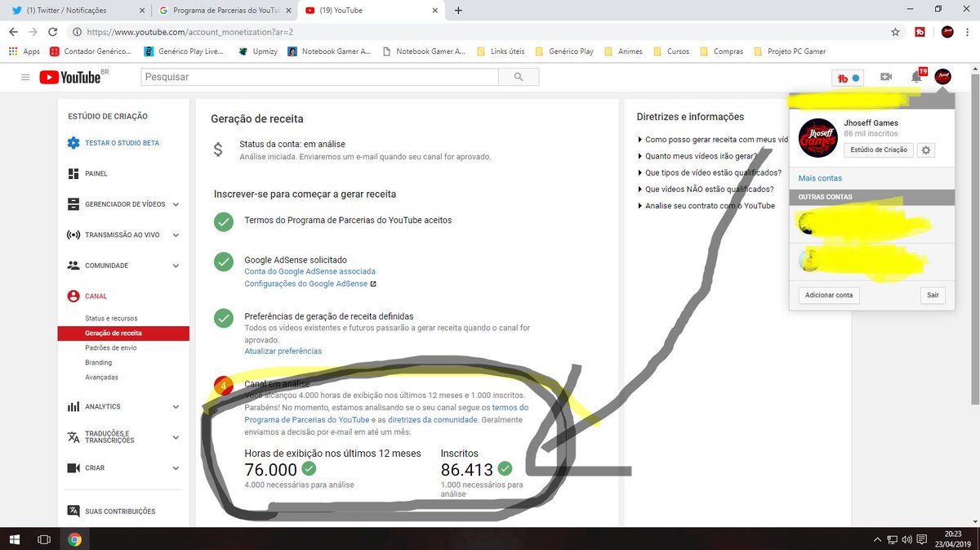Click the YouTube search field
Screen dimensions: 980x550
pos(319,77)
